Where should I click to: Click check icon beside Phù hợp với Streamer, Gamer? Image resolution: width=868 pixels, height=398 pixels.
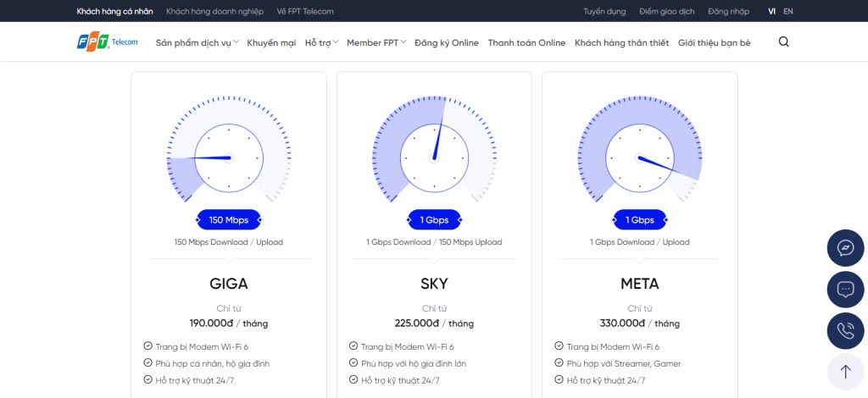[559, 363]
